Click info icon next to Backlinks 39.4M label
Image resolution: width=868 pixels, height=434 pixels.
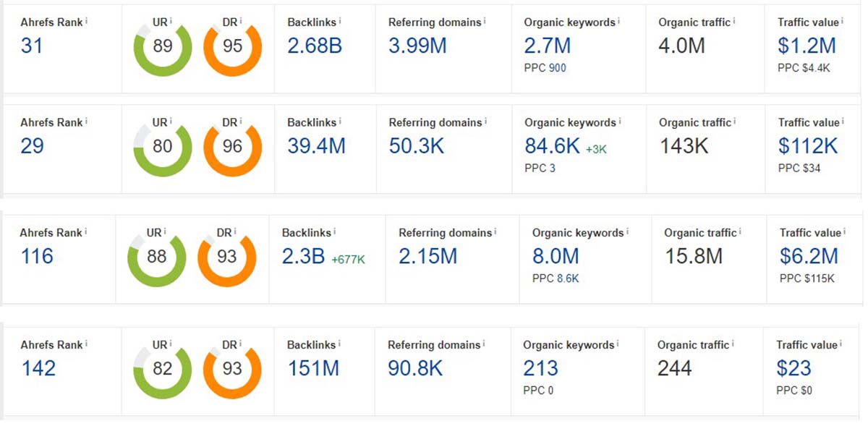click(341, 122)
